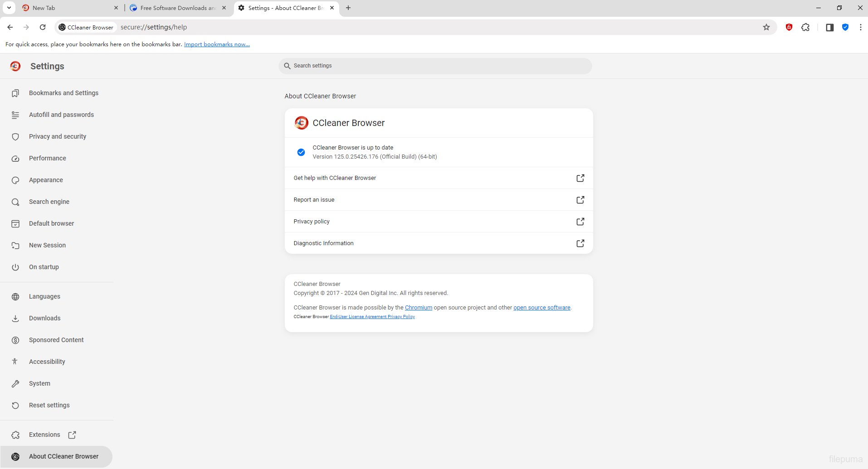868x469 pixels.
Task: Open Diagnostic Information row
Action: pos(439,243)
